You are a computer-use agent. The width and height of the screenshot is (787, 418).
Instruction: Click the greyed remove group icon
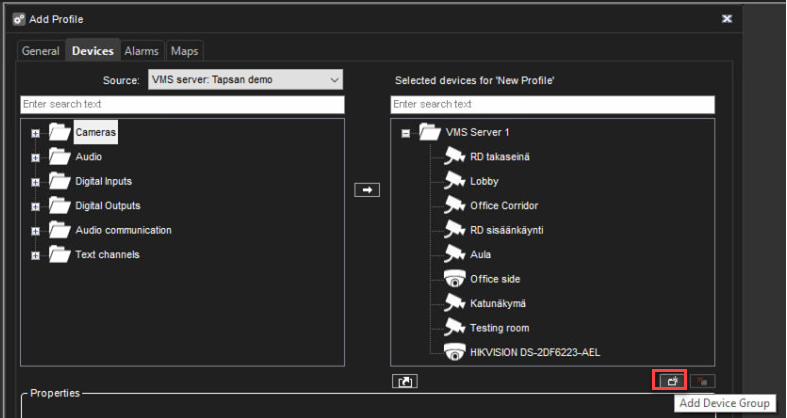703,381
